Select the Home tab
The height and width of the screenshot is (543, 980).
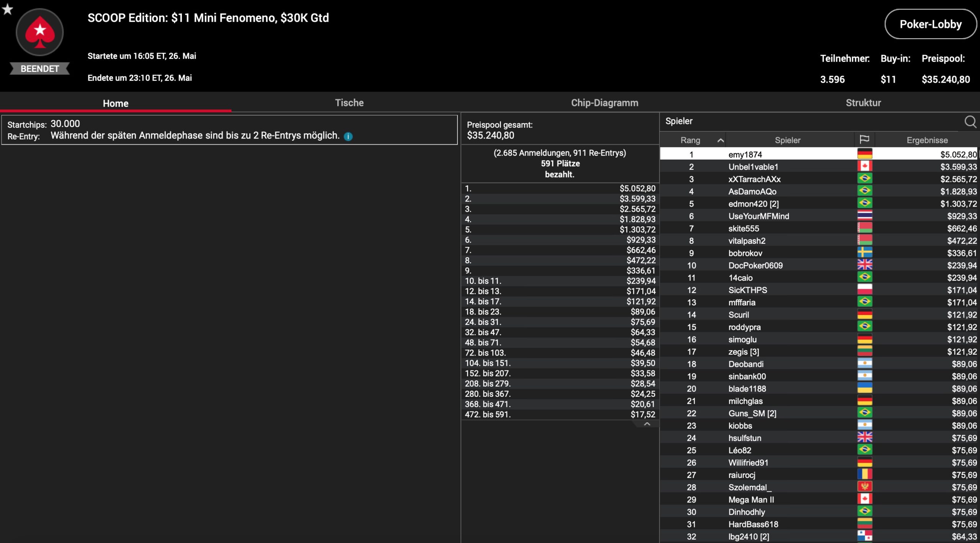click(x=115, y=103)
